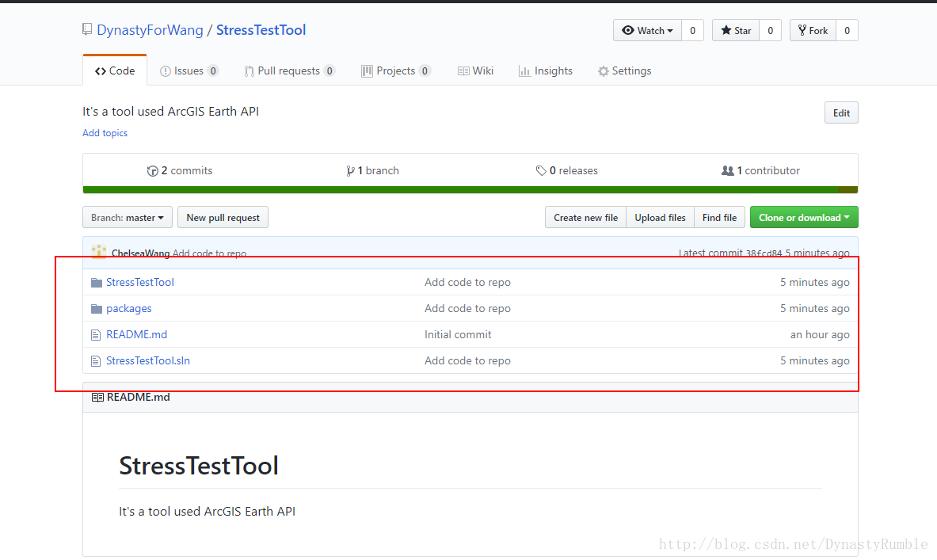This screenshot has width=937, height=560.
Task: Click the fork icon on Fork button
Action: [x=802, y=30]
